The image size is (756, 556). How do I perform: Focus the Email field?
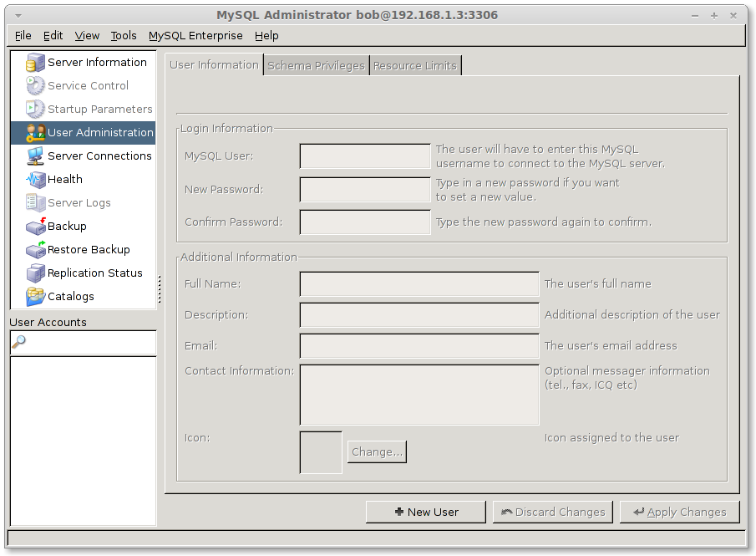coord(419,345)
